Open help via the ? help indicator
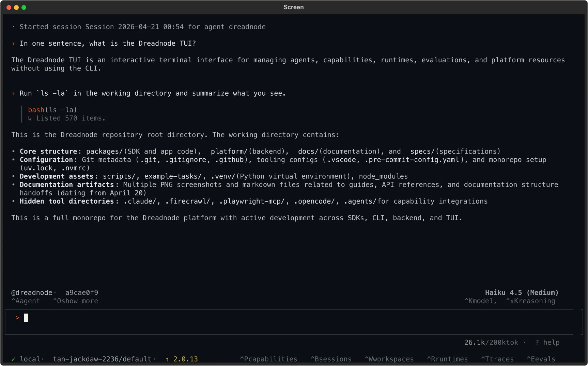 [x=547, y=343]
